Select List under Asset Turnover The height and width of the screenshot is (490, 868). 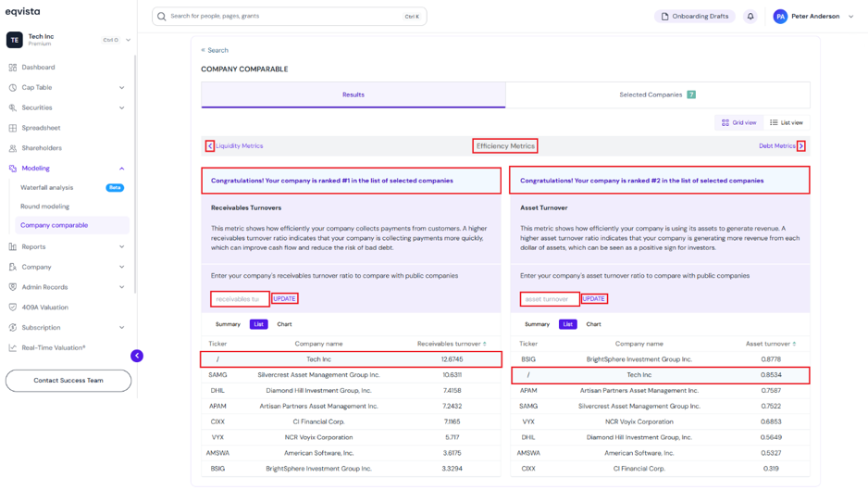567,324
